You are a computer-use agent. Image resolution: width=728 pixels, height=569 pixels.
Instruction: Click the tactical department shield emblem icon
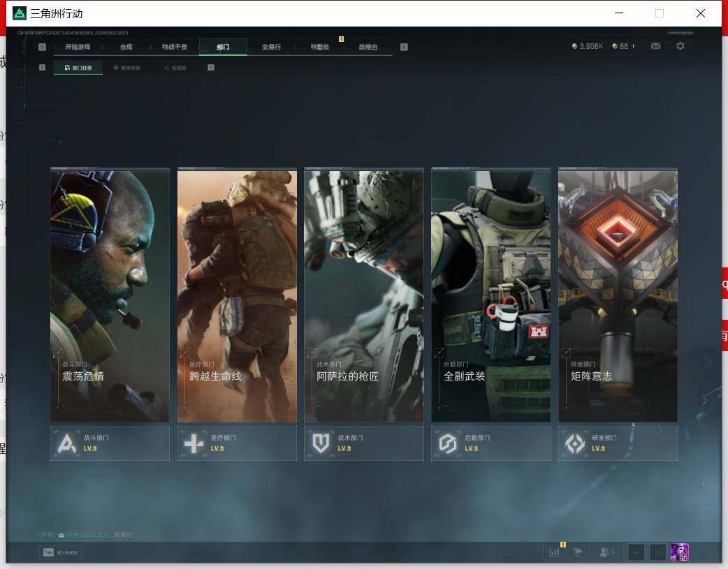(x=321, y=444)
